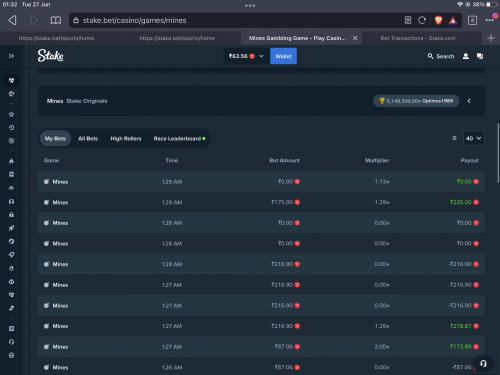This screenshot has height=375, width=500.
Task: Open the browser three-dot menu
Action: click(x=490, y=20)
